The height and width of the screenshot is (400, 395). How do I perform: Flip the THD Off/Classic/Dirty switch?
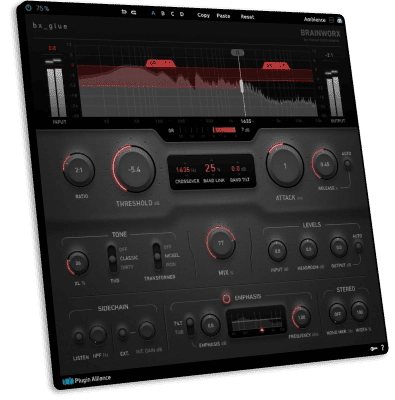click(x=112, y=259)
